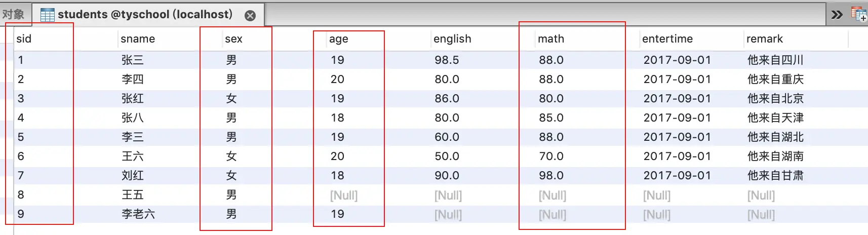Open the tab overflow chevron
This screenshot has height=235, width=868.
pos(837,15)
